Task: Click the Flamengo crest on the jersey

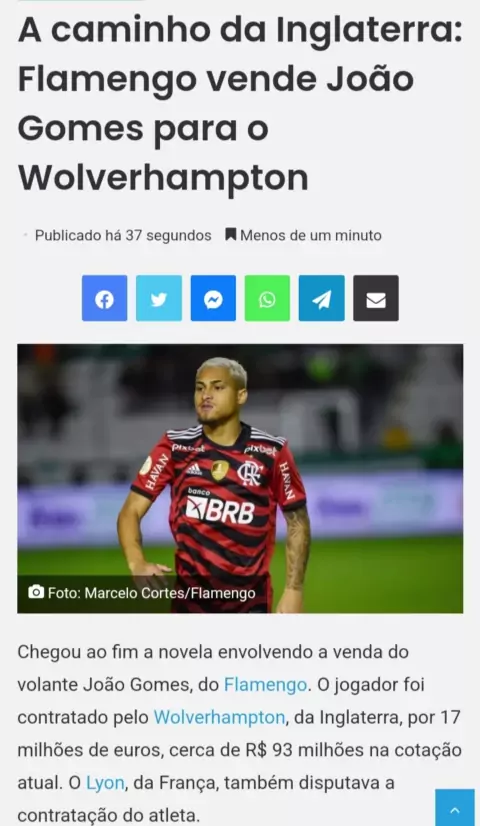Action: click(250, 473)
